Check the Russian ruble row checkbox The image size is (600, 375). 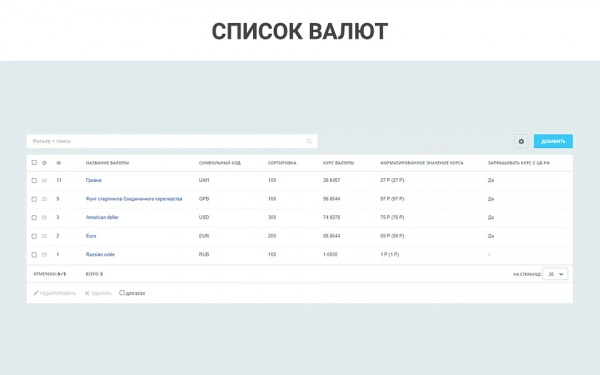pyautogui.click(x=34, y=254)
